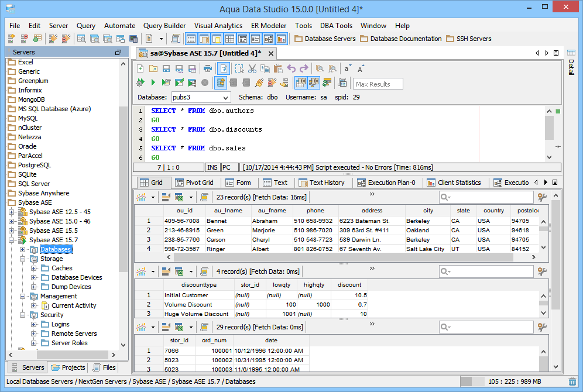Click the Cut (scissors) icon
Screen dimensions: 583x392
[252, 68]
